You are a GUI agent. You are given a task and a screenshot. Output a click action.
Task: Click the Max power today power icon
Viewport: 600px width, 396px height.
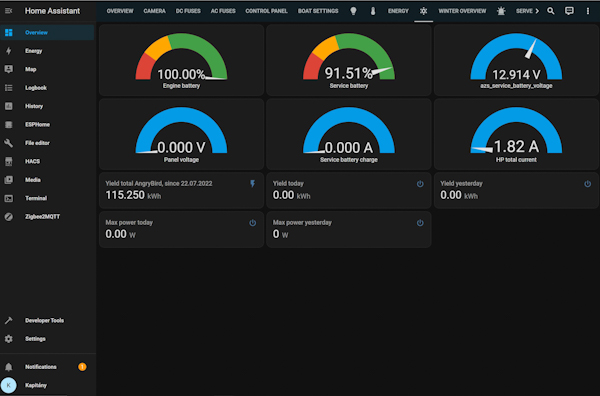click(x=253, y=223)
